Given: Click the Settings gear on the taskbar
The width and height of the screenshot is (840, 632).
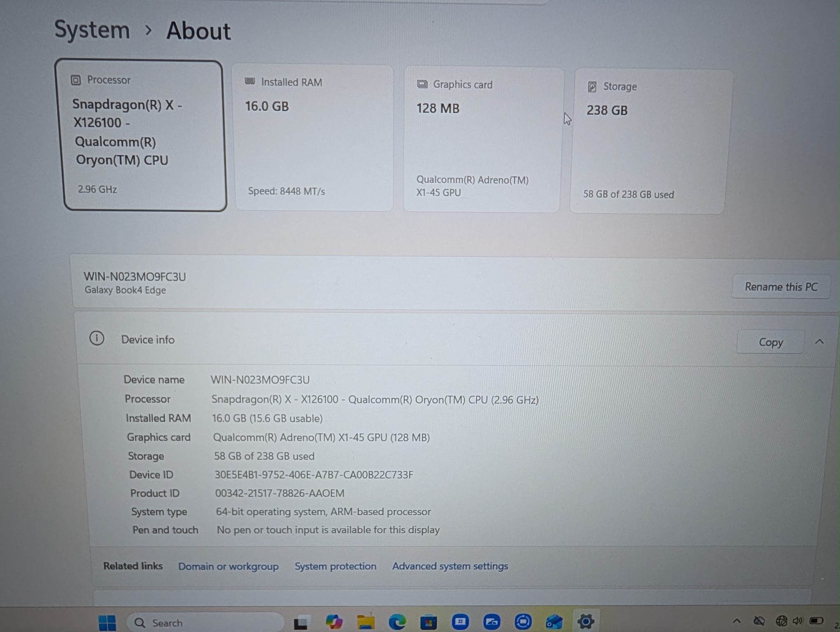Looking at the screenshot, I should (x=586, y=621).
